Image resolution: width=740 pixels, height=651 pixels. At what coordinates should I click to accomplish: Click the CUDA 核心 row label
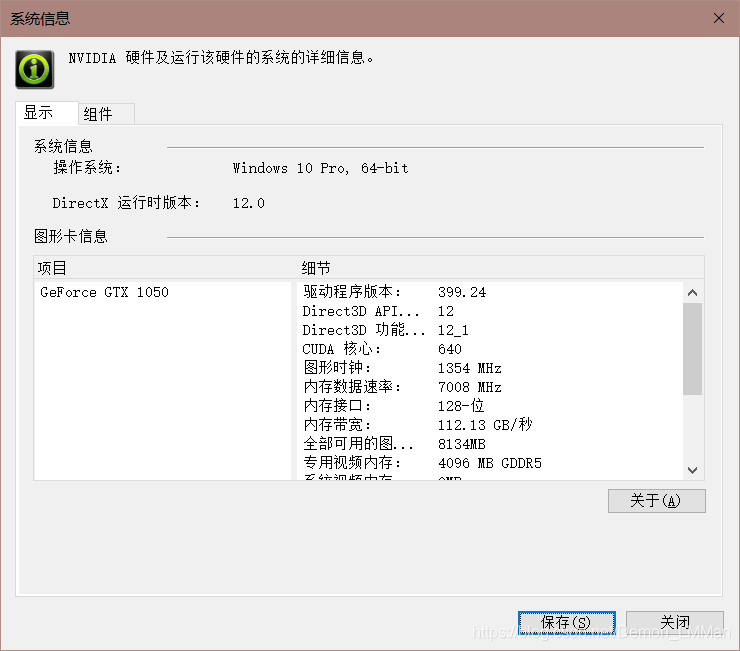click(x=341, y=349)
